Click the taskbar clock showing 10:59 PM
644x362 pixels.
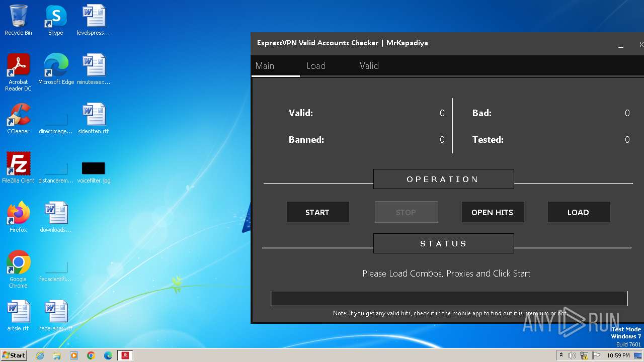click(618, 355)
